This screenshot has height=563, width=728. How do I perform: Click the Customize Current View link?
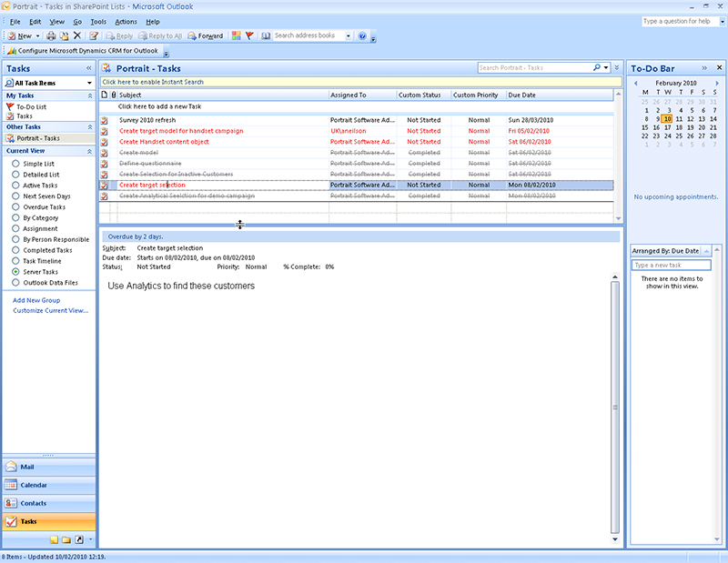pos(51,310)
